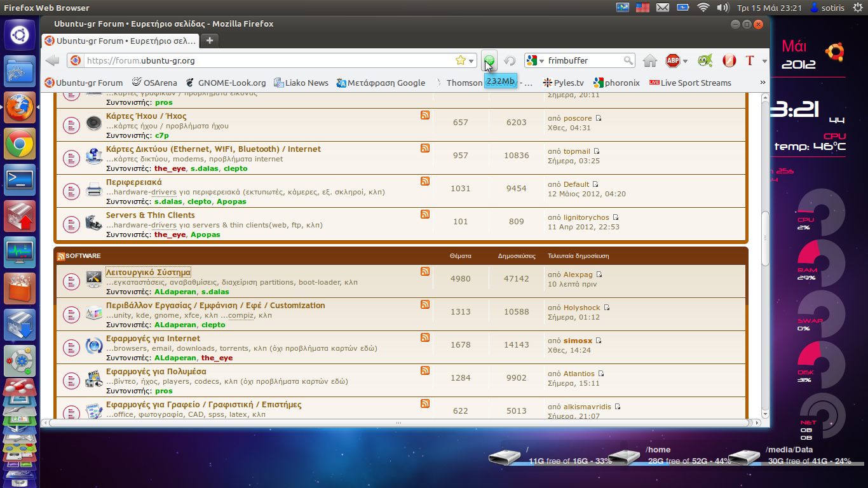Click the Firefox back arrow button

click(53, 60)
